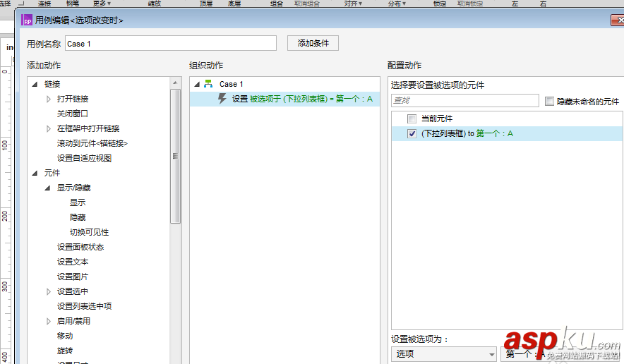The width and height of the screenshot is (624, 364).
Task: Collapse the 元件 category
Action: pos(35,173)
